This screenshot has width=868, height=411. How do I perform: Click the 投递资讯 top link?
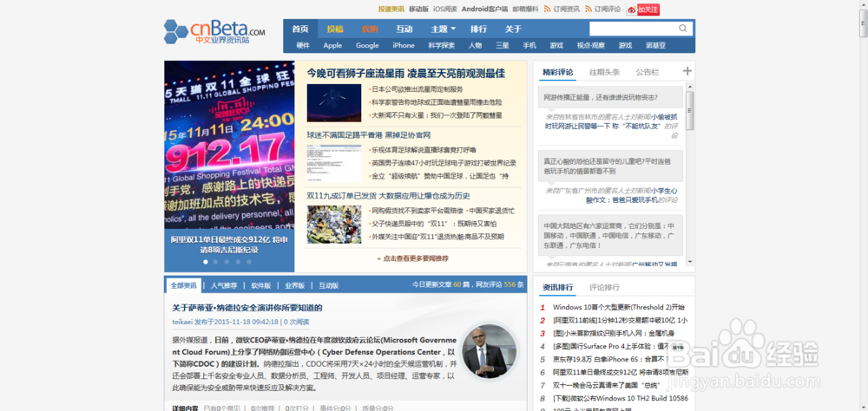point(391,9)
